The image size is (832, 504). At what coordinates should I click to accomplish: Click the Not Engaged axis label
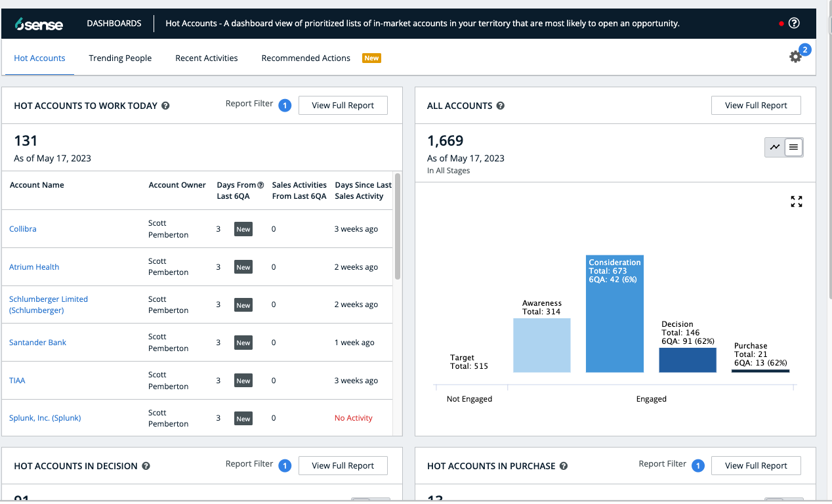pos(469,399)
